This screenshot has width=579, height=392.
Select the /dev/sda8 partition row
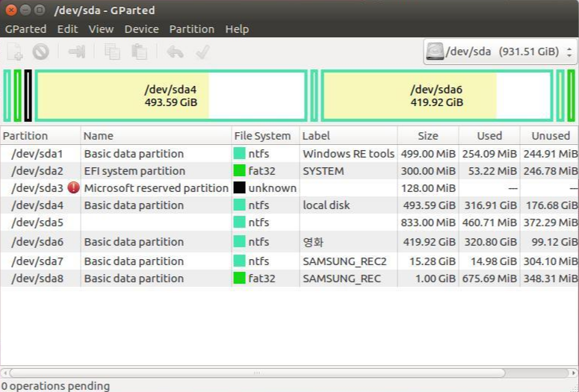pos(289,279)
